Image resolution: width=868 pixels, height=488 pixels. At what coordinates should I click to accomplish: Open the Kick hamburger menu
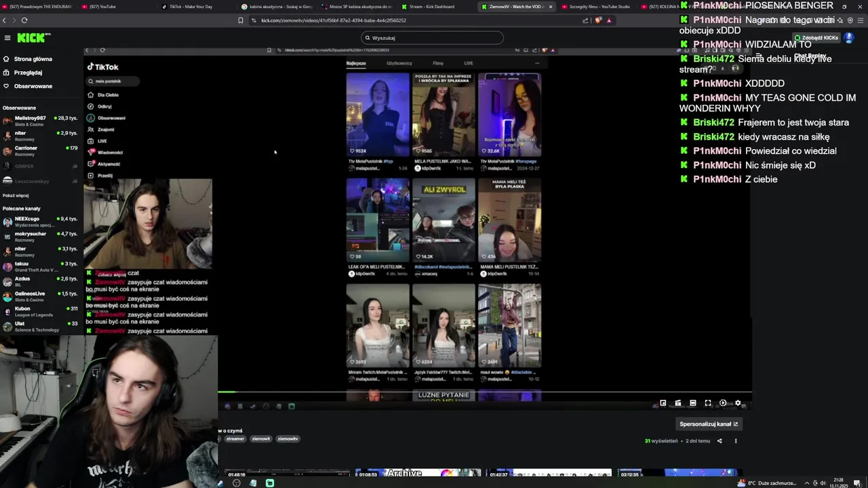click(7, 38)
